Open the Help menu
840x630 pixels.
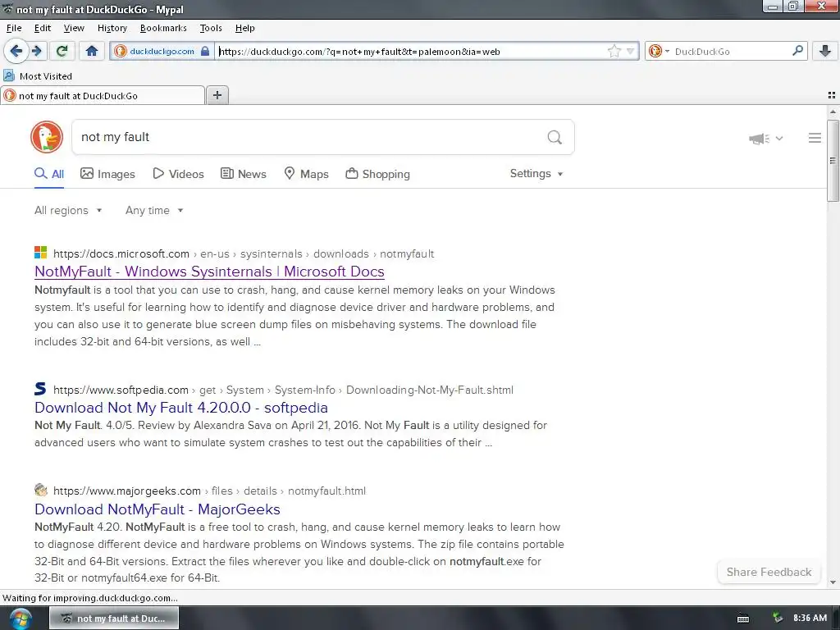(244, 29)
